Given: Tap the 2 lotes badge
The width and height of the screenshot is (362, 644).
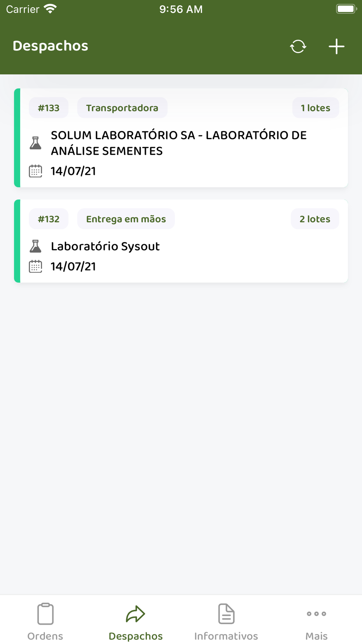Looking at the screenshot, I should point(315,219).
